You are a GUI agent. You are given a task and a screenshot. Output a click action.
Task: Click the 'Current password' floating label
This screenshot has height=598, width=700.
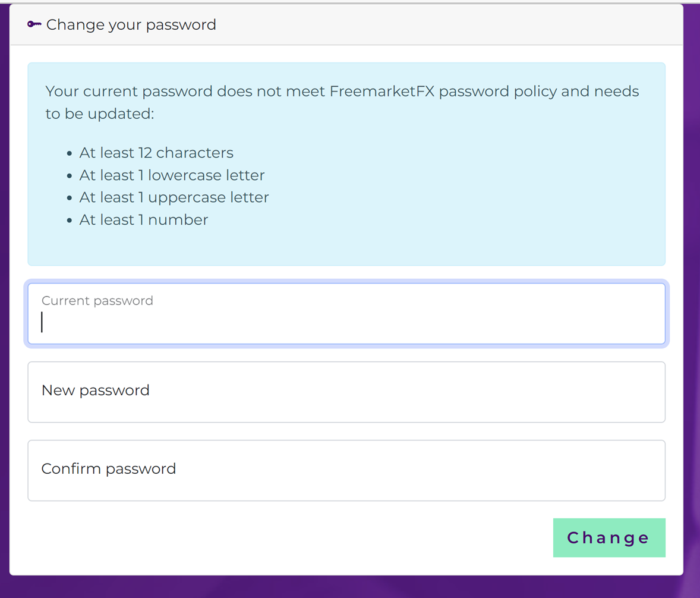point(97,301)
